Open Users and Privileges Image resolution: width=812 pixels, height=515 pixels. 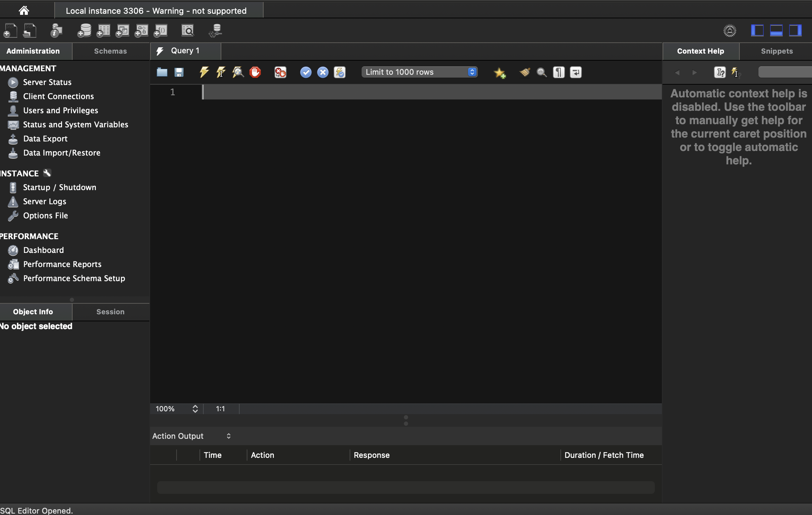click(x=60, y=110)
